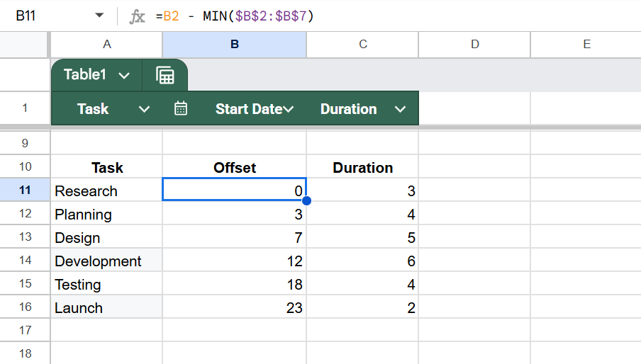
Task: Click the select-all corner box
Action: 24,44
